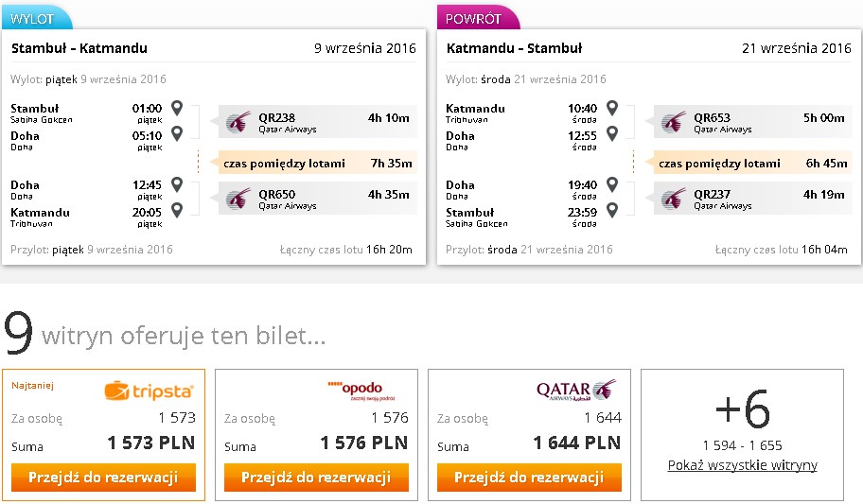Go to reservation on Opodo for 1 576 PLN

[x=316, y=477]
